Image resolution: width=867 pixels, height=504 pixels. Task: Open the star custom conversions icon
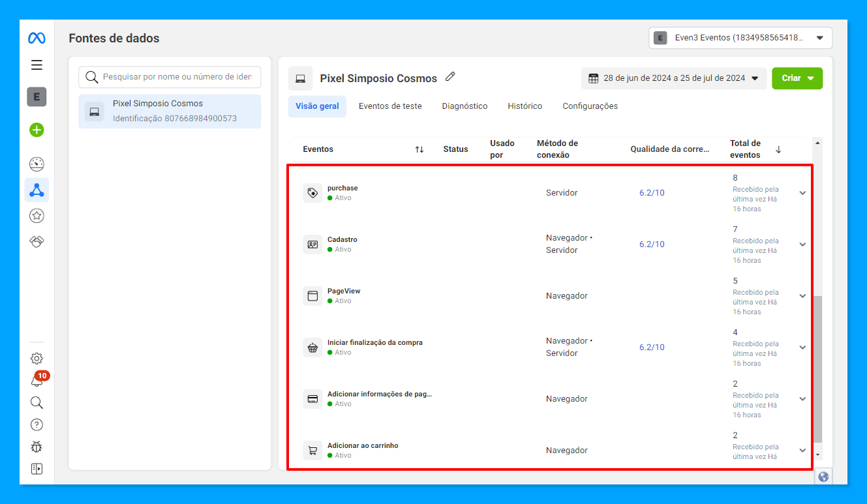click(x=37, y=215)
